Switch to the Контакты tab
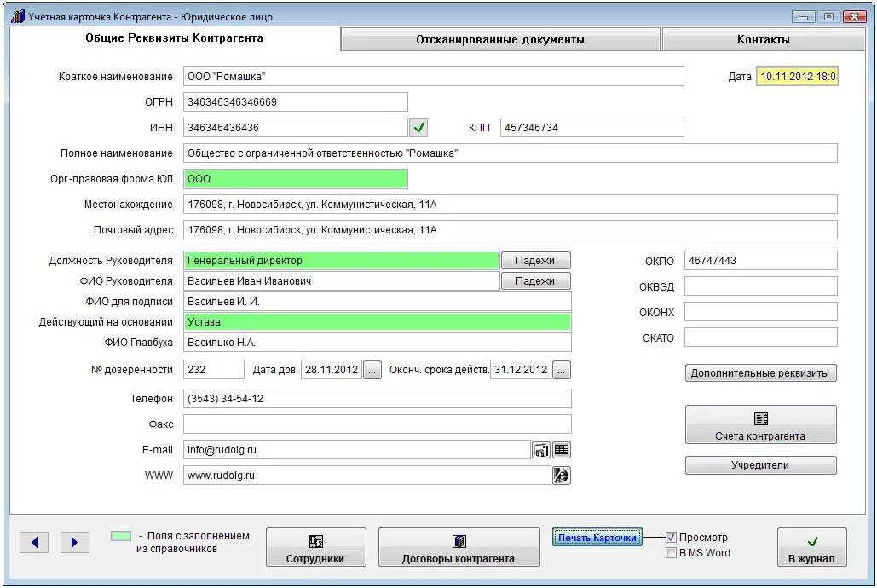 pos(764,40)
